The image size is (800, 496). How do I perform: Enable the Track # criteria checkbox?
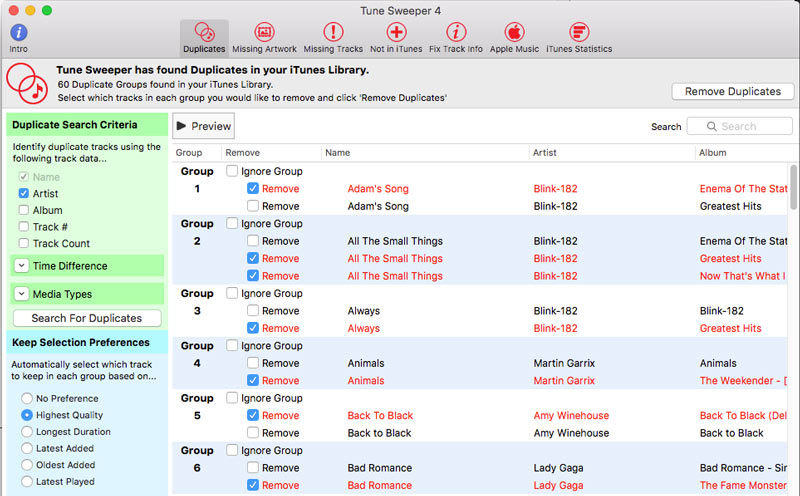click(23, 227)
